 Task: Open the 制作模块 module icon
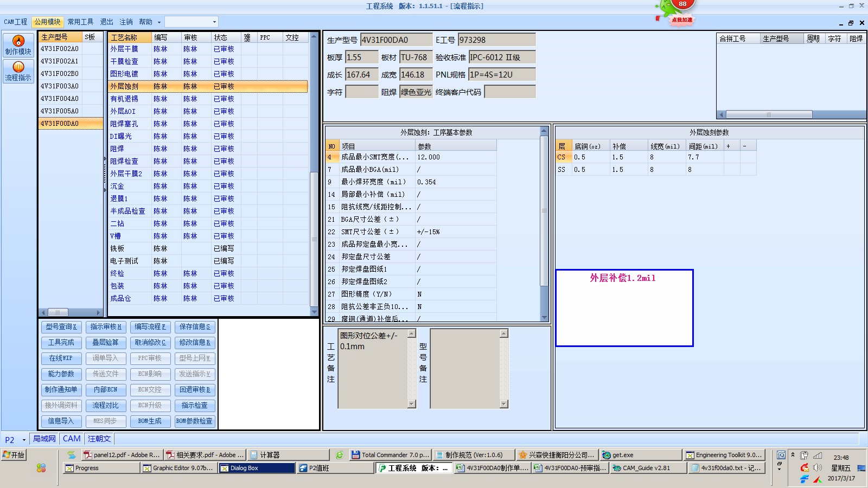tap(18, 44)
